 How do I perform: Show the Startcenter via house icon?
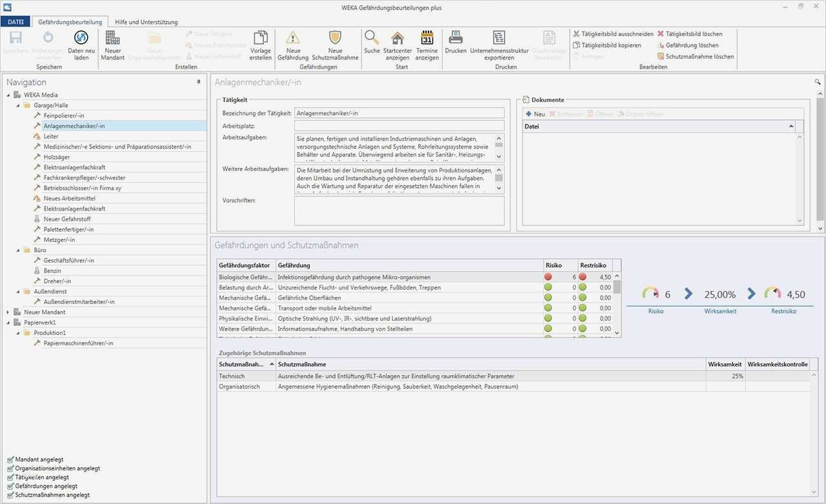click(398, 38)
